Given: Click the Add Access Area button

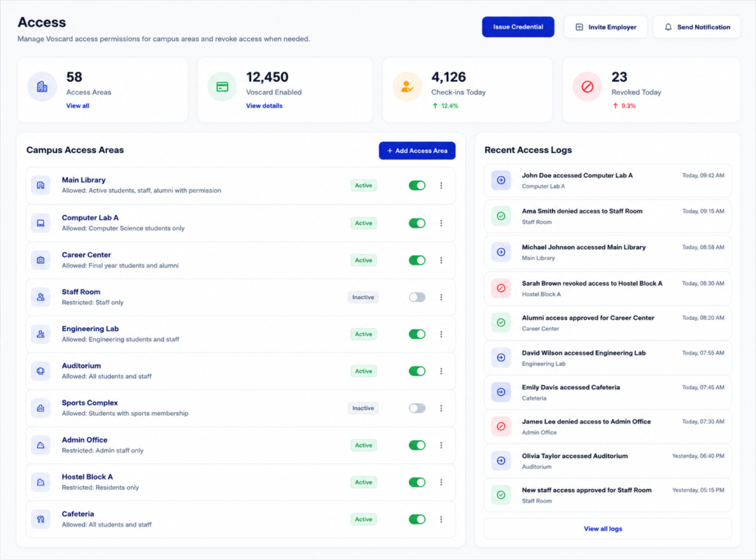Looking at the screenshot, I should click(x=417, y=151).
